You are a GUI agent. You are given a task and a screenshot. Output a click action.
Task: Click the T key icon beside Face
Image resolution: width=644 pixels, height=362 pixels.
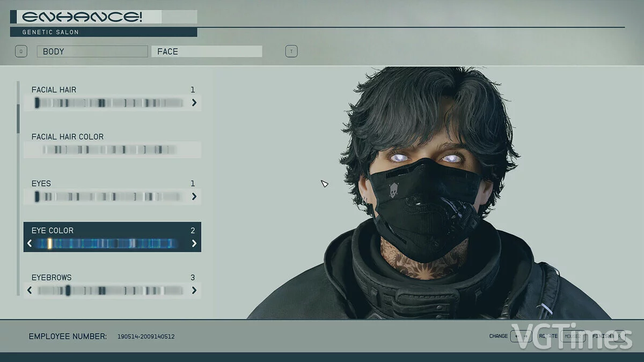(291, 51)
